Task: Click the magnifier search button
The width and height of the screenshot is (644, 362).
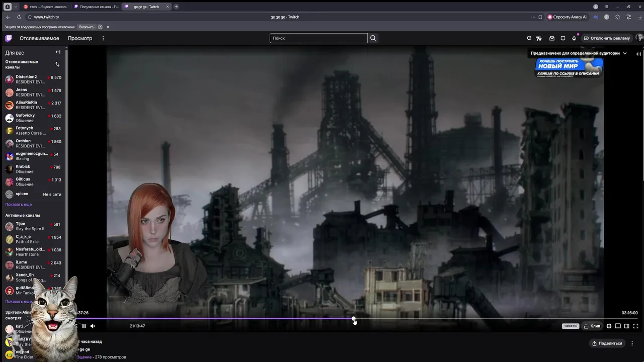Action: coord(373,38)
